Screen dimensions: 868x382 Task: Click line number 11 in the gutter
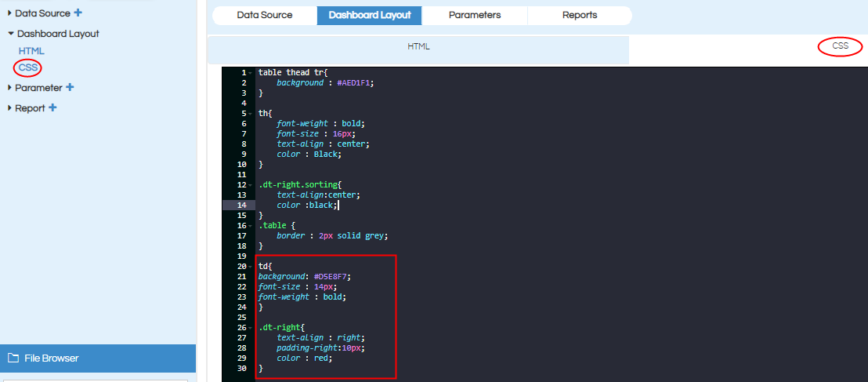coord(242,175)
